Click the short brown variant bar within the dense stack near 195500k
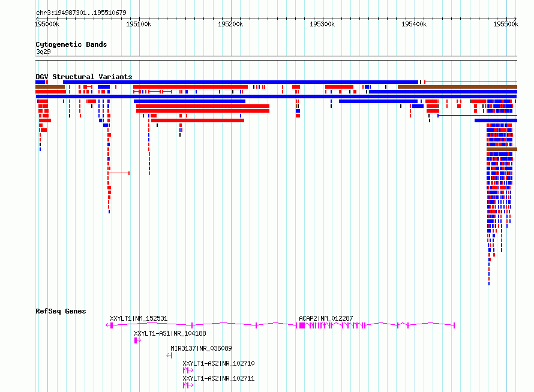The width and height of the screenshot is (534, 392). (x=502, y=149)
